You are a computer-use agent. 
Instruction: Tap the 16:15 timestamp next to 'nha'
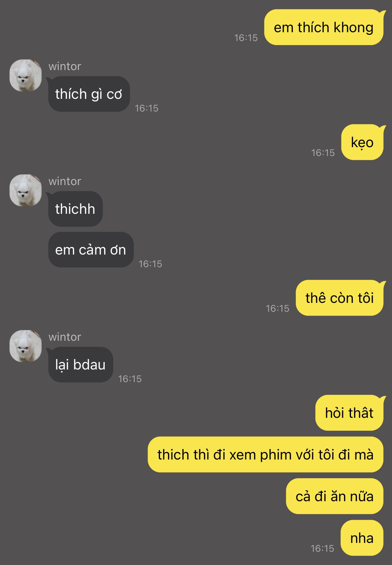(322, 549)
